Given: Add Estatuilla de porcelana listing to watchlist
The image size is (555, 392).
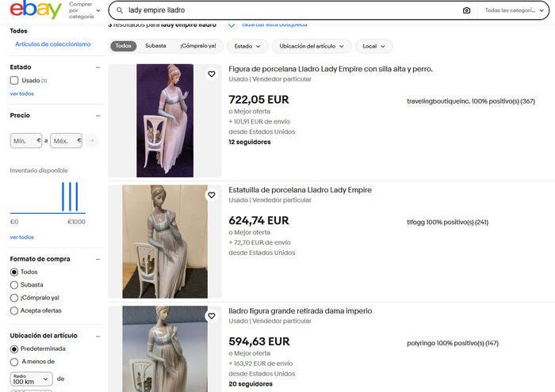Looking at the screenshot, I should click(x=212, y=195).
